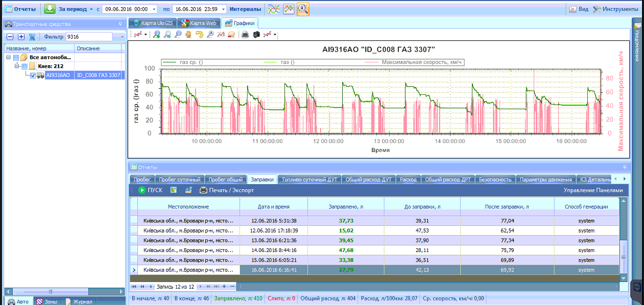
Task: Click the zoom-in magnifier in chart toolbar
Action: coord(156,35)
